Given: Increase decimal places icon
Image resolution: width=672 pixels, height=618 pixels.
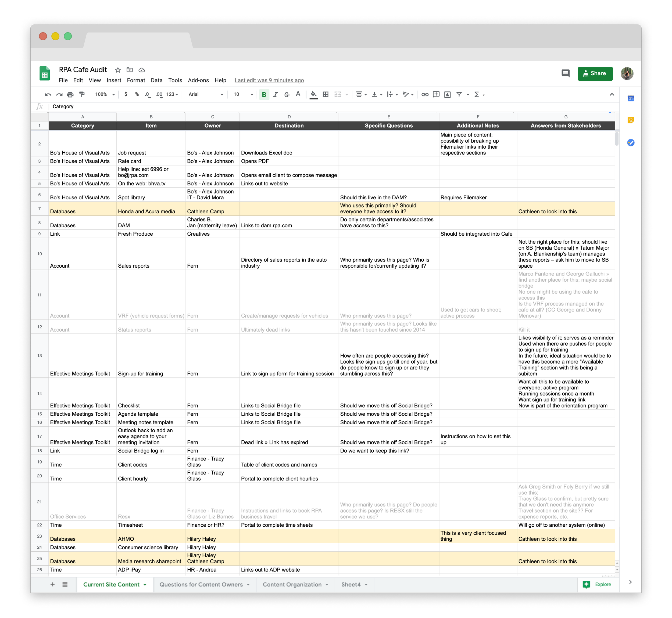Looking at the screenshot, I should pyautogui.click(x=159, y=95).
